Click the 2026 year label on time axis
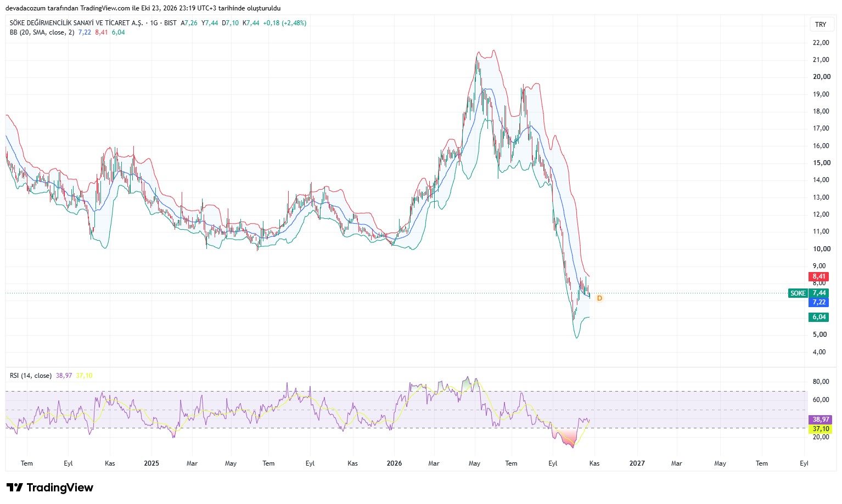The height and width of the screenshot is (504, 842). [394, 463]
